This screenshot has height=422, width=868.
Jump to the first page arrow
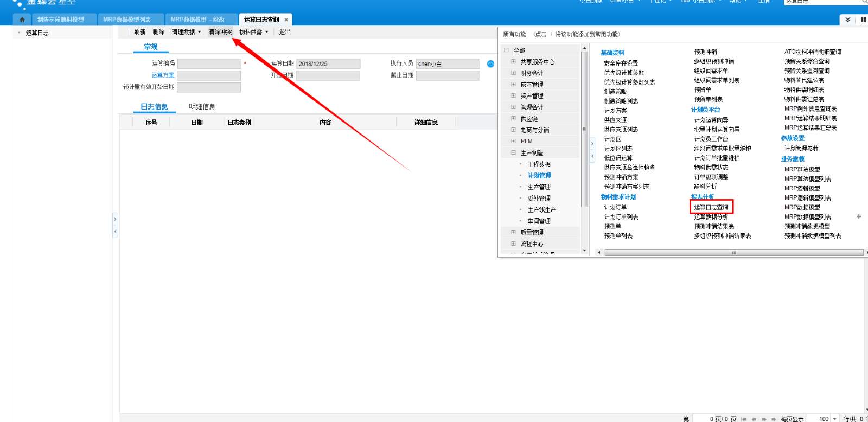(744, 419)
